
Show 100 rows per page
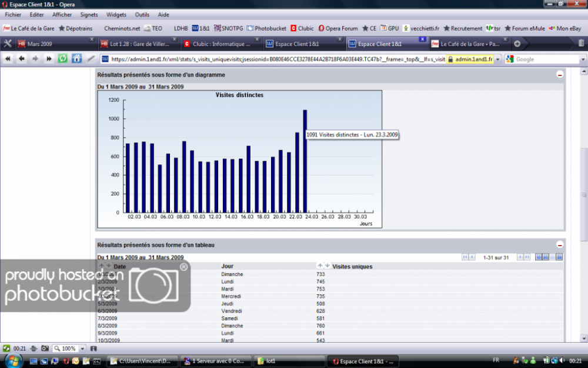click(560, 257)
